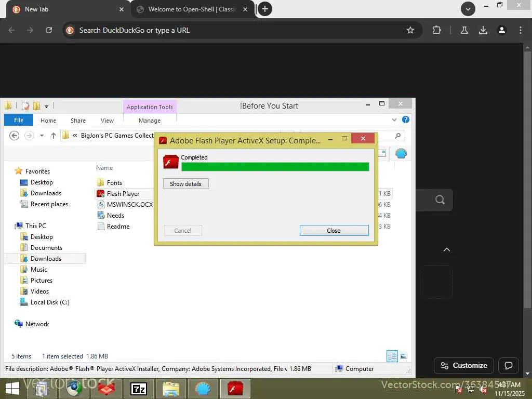
Task: Click the Name column header
Action: (x=104, y=168)
